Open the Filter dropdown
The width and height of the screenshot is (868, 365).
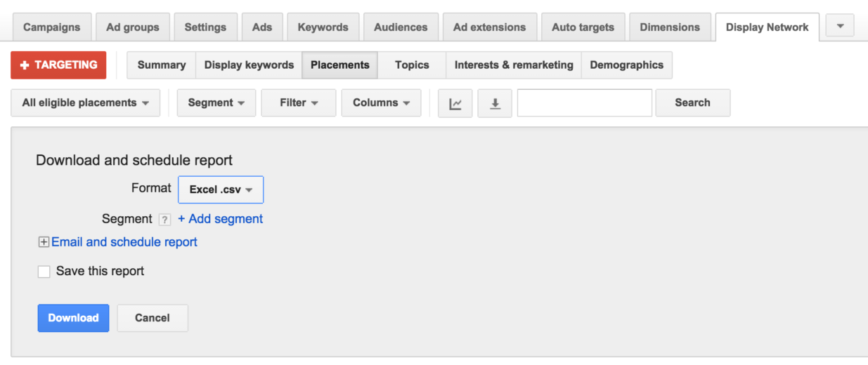coord(299,102)
